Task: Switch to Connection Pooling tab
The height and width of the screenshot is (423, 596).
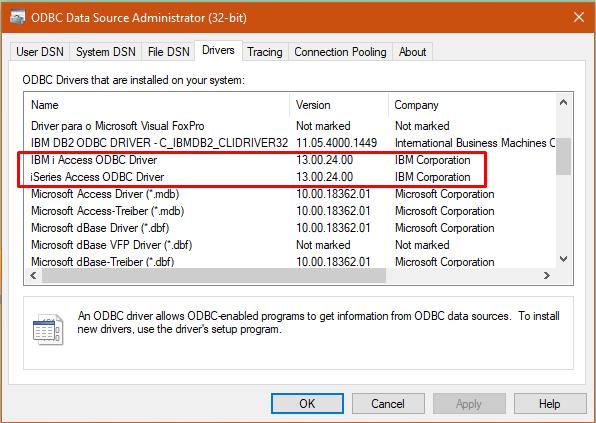Action: click(340, 52)
